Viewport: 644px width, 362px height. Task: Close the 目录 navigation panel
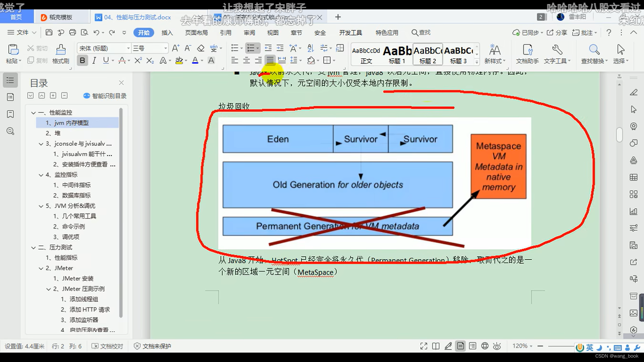coord(121,82)
